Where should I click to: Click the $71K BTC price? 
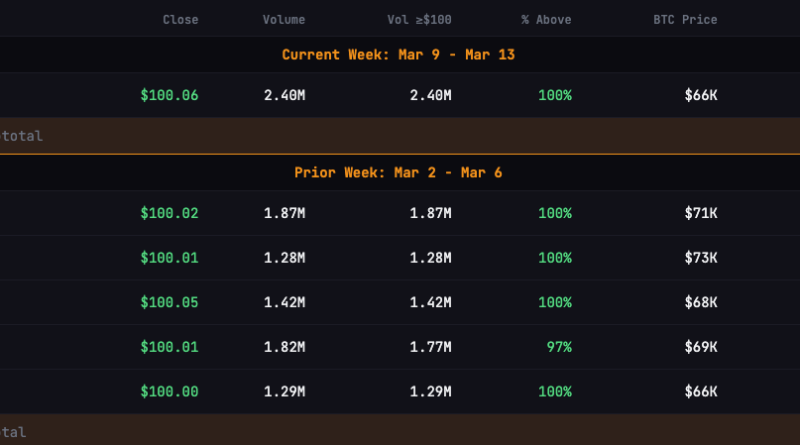tap(701, 213)
